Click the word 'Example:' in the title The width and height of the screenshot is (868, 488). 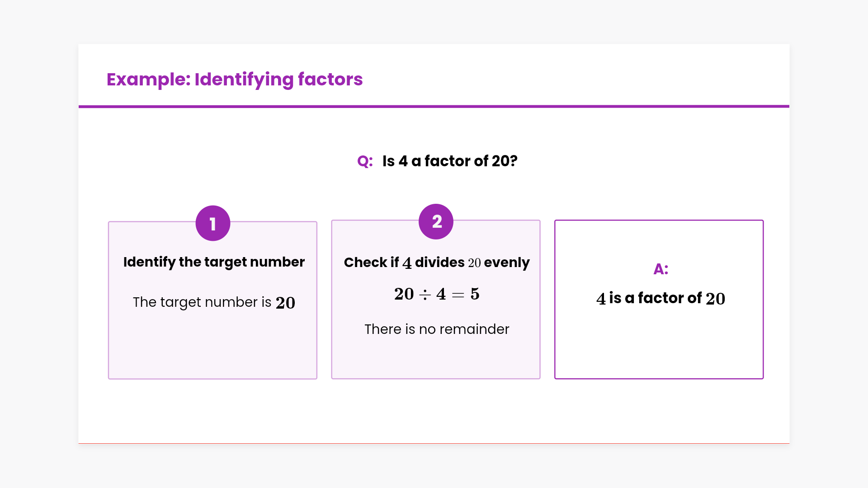[x=148, y=80]
